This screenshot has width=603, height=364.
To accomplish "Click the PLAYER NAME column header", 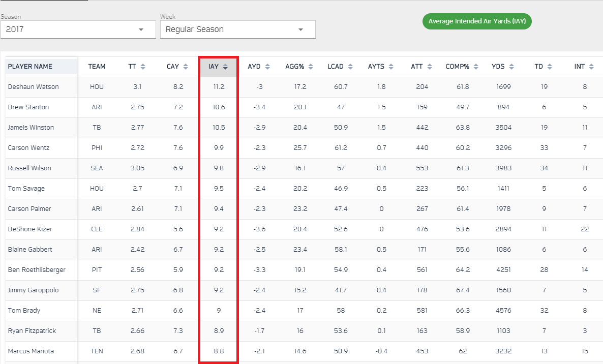I will pyautogui.click(x=30, y=67).
